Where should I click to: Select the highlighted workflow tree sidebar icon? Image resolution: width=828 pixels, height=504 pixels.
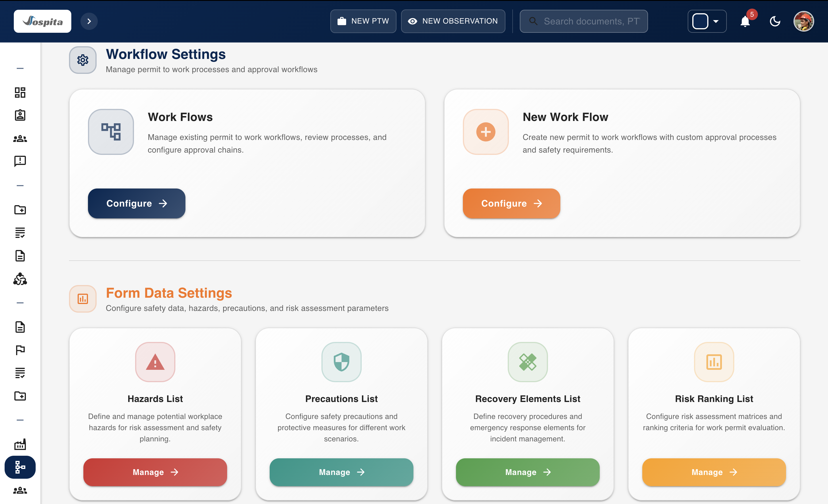point(20,467)
